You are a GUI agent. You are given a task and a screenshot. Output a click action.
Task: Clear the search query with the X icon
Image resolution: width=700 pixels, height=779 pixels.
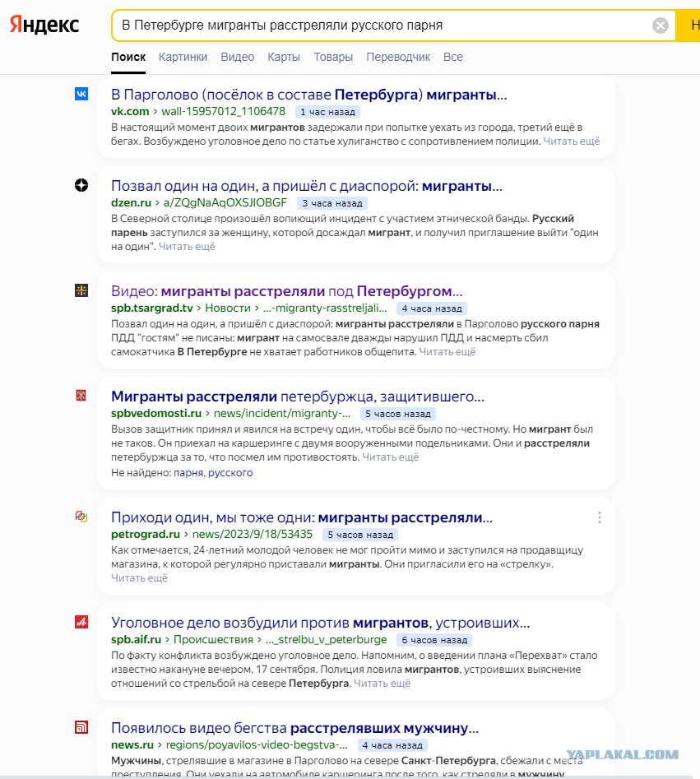(660, 26)
